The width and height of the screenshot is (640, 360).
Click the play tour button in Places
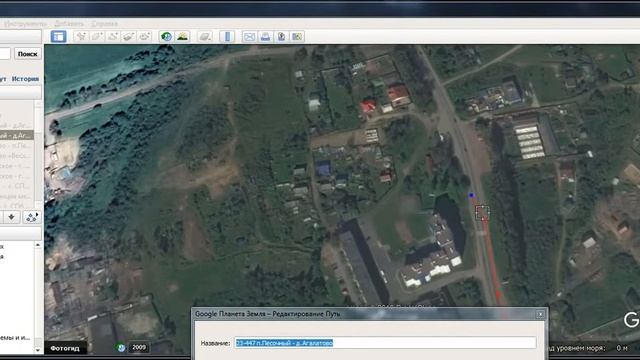coord(32,217)
